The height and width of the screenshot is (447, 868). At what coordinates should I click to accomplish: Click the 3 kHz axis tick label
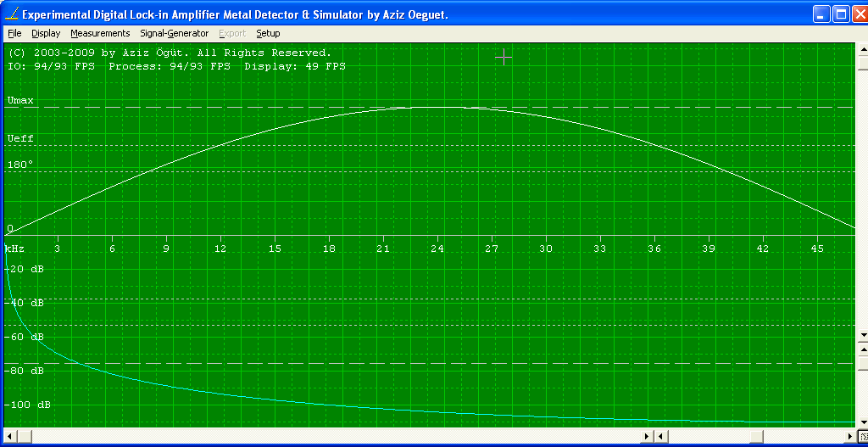coord(57,249)
